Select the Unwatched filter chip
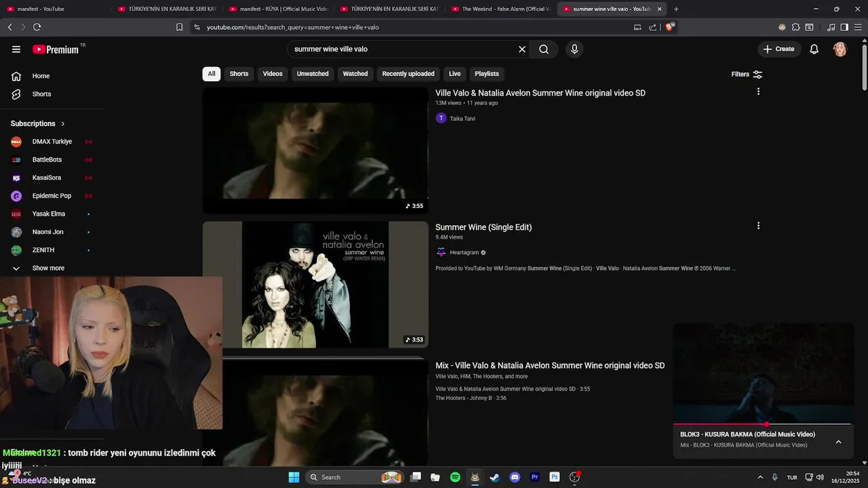 click(x=313, y=74)
